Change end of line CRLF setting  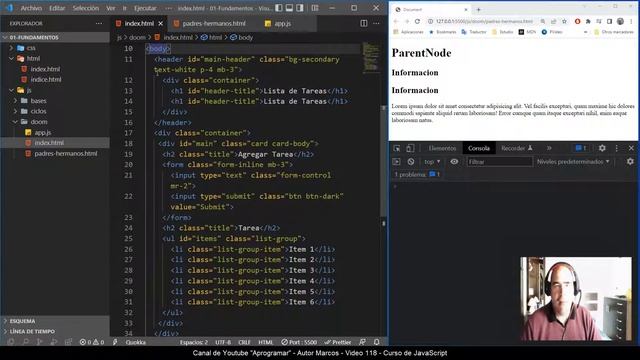pos(244,342)
